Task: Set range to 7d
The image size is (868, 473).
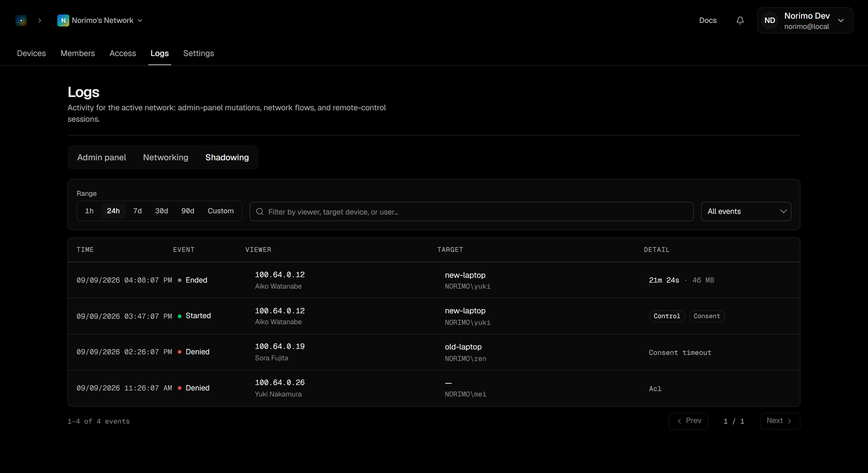Action: coord(137,211)
